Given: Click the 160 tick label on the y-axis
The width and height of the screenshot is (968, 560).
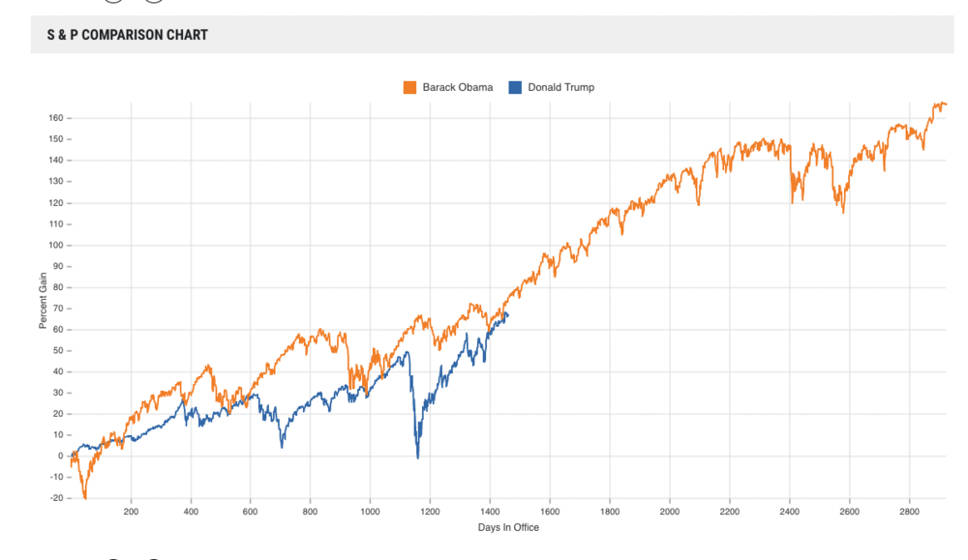Looking at the screenshot, I should (x=55, y=118).
